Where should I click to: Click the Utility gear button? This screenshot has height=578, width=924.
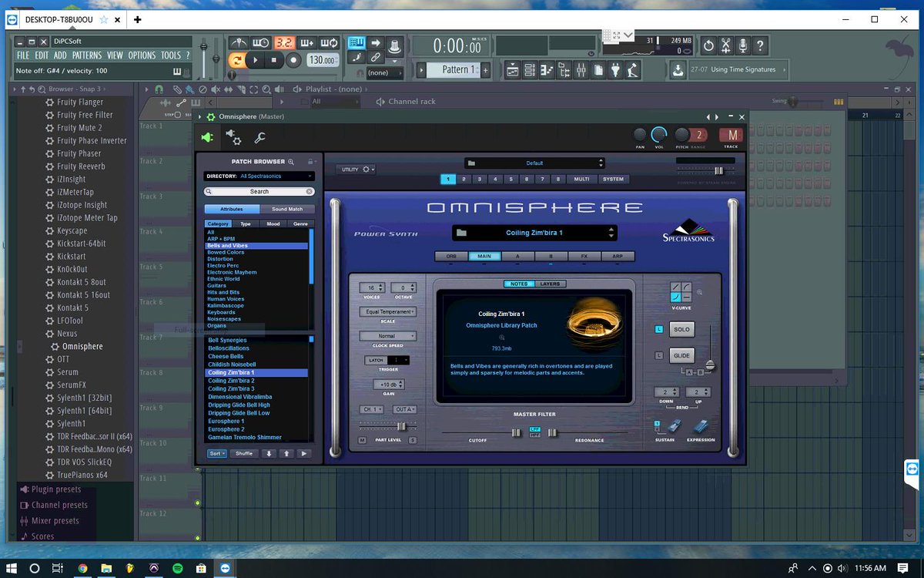(x=356, y=169)
